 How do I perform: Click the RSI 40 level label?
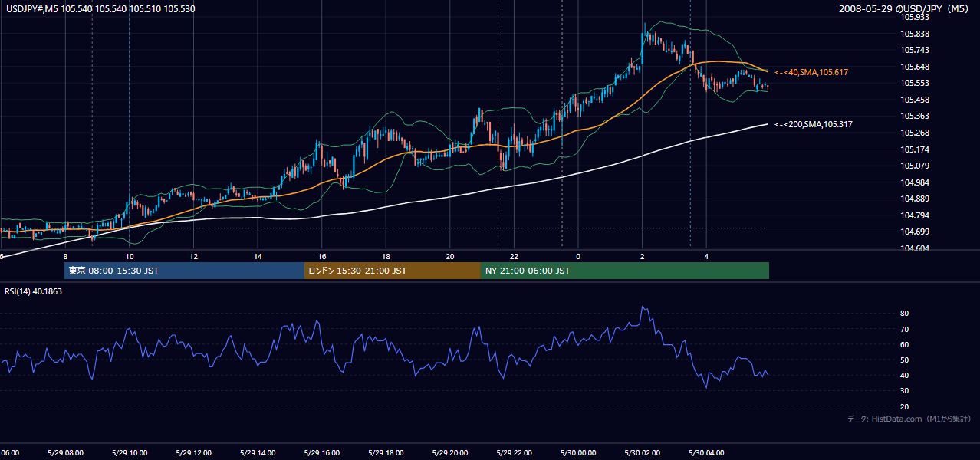(904, 375)
